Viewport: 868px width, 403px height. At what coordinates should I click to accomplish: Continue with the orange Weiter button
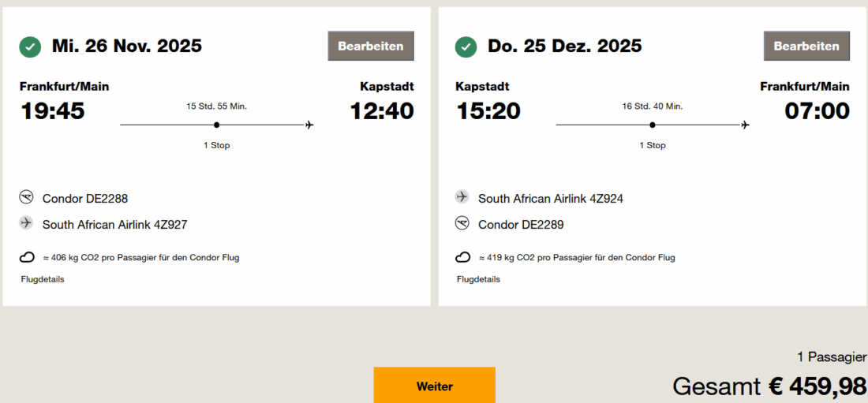click(435, 386)
